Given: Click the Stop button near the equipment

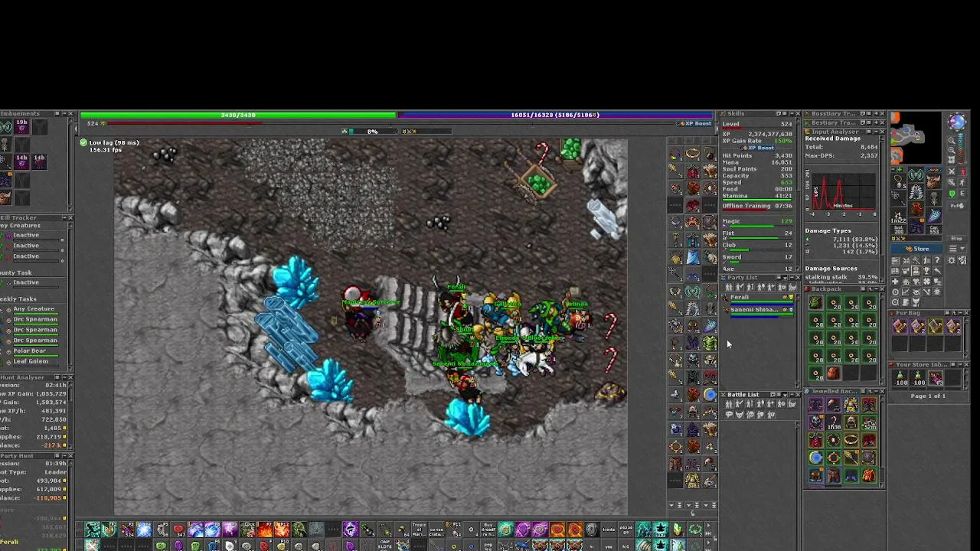Looking at the screenshot, I should coord(957,239).
